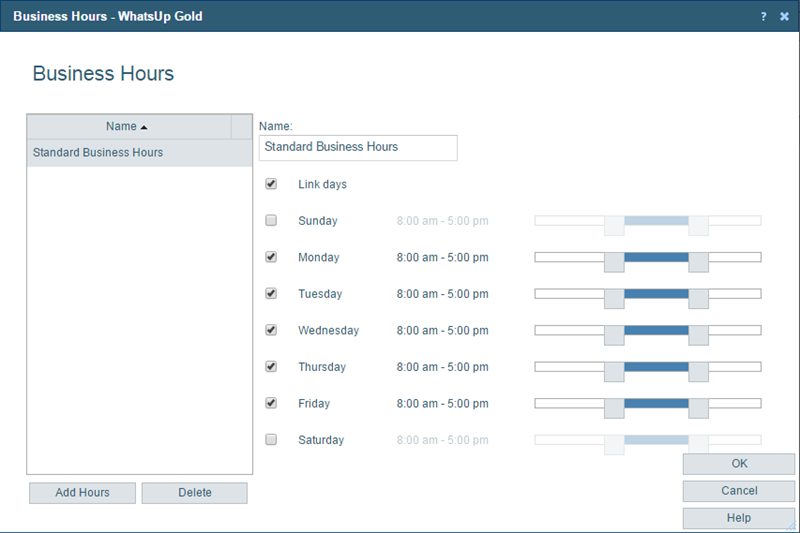The height and width of the screenshot is (533, 800).
Task: Confirm with the OK button
Action: [x=739, y=464]
